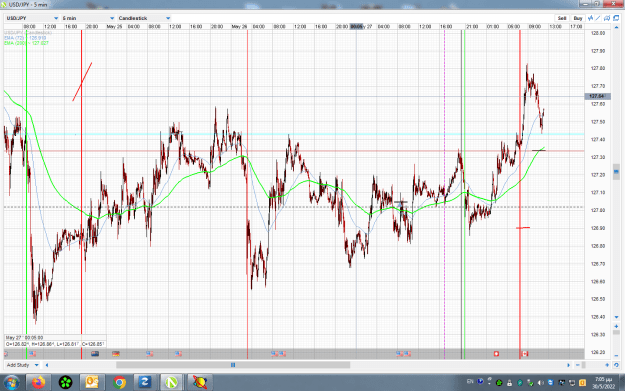Open the 5 min timeframe dropdown
625x391 pixels.
coord(88,18)
